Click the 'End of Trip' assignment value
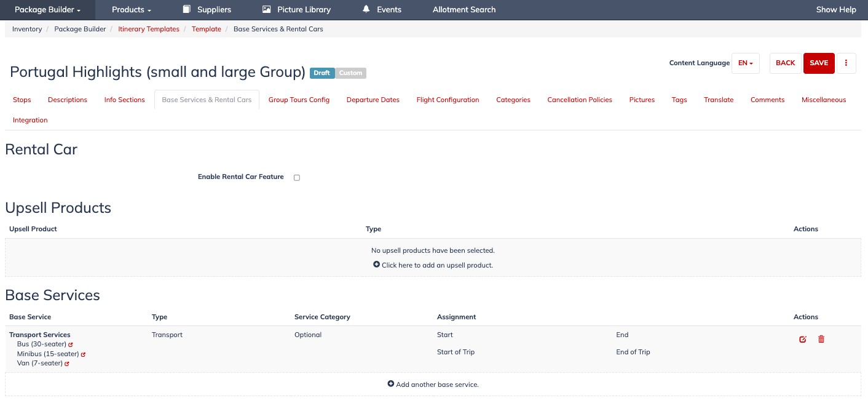The image size is (868, 406). (633, 352)
